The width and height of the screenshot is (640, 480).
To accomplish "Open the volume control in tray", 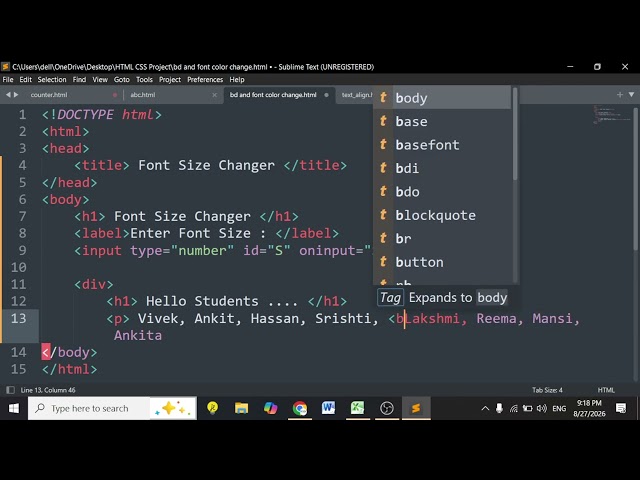I will 542,408.
